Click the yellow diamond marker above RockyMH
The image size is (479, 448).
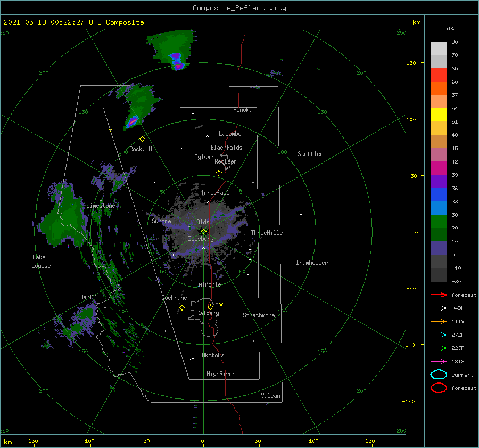pos(142,139)
